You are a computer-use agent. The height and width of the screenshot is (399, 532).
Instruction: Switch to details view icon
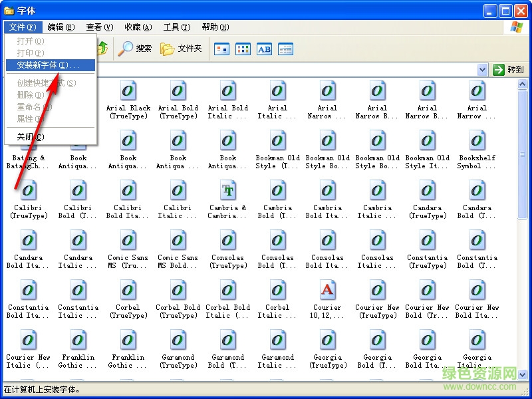tap(285, 49)
